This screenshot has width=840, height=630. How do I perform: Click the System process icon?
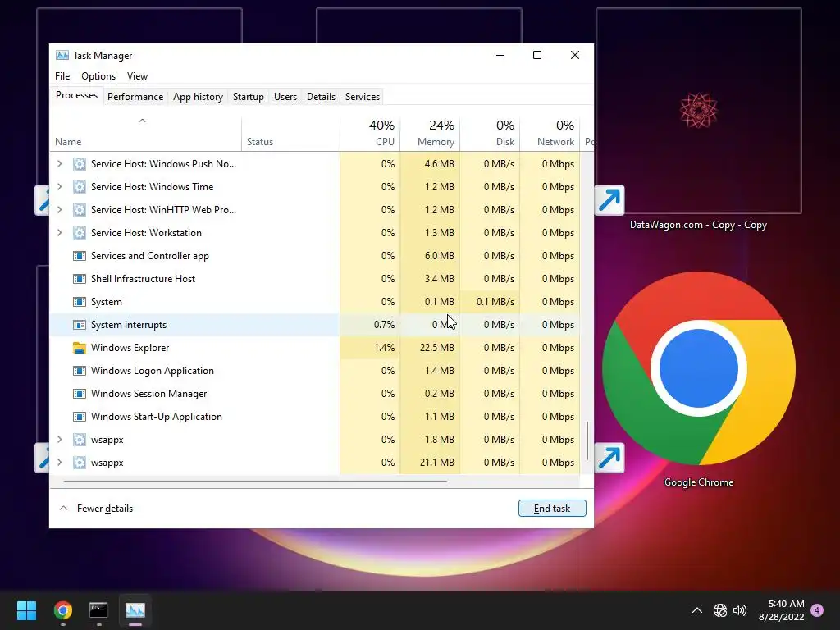tap(80, 302)
